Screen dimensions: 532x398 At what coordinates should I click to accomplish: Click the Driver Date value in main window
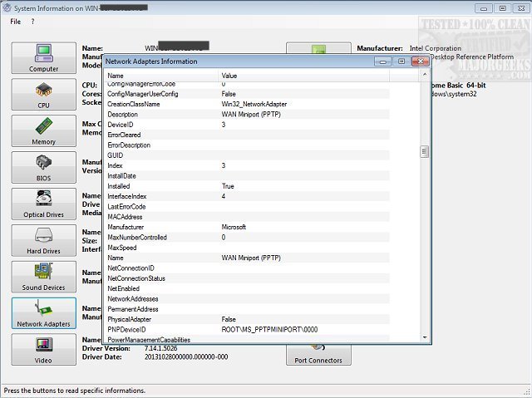(x=186, y=357)
